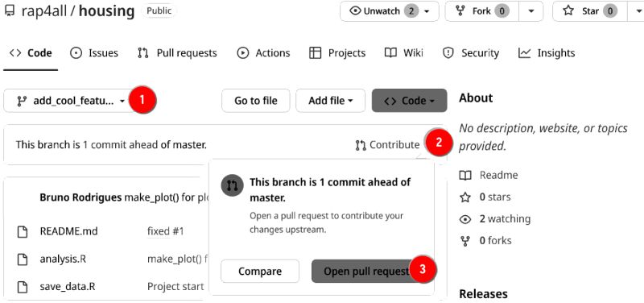This screenshot has height=303, width=644.
Task: Click the file icon beside save_data.R
Action: (22, 287)
